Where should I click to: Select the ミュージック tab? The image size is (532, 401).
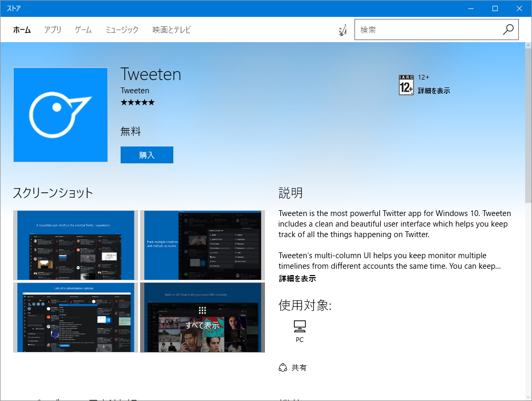[x=122, y=30]
